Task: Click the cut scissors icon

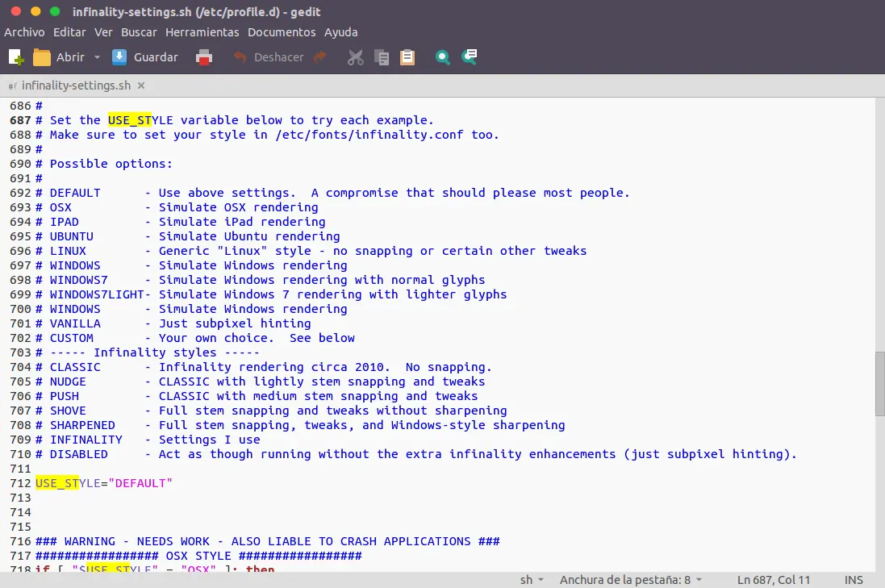Action: 355,57
